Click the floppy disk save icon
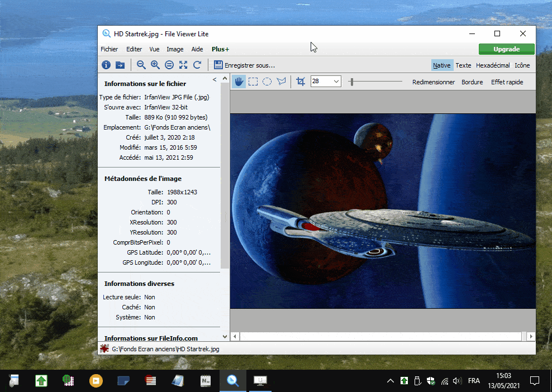Image resolution: width=552 pixels, height=392 pixels. [x=218, y=65]
